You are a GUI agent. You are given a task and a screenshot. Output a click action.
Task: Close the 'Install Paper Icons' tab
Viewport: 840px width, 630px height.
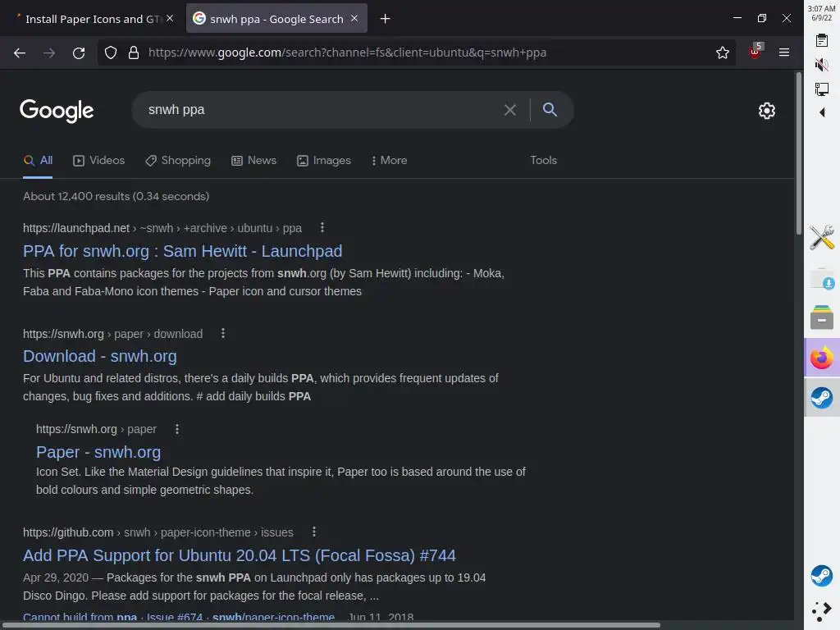coord(170,18)
